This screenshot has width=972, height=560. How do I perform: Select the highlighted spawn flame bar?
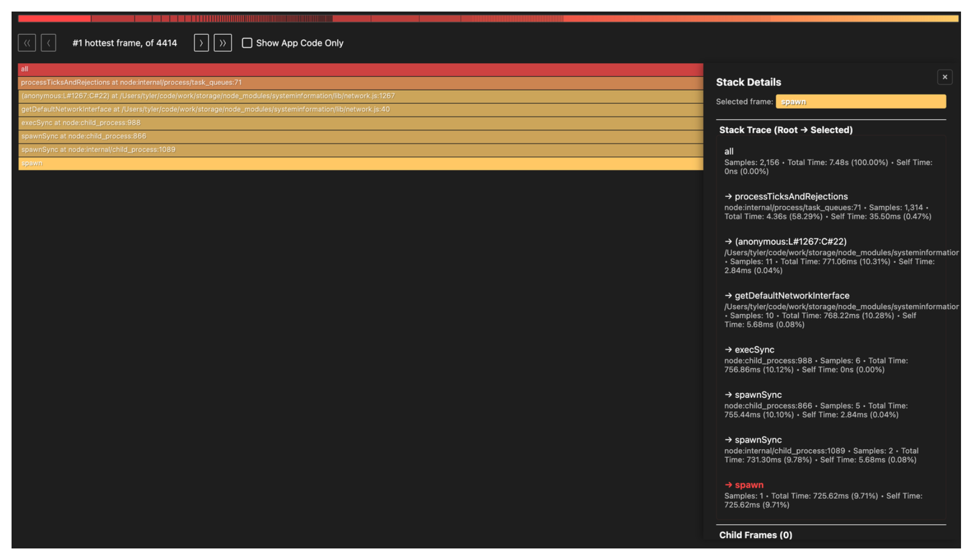pyautogui.click(x=360, y=163)
